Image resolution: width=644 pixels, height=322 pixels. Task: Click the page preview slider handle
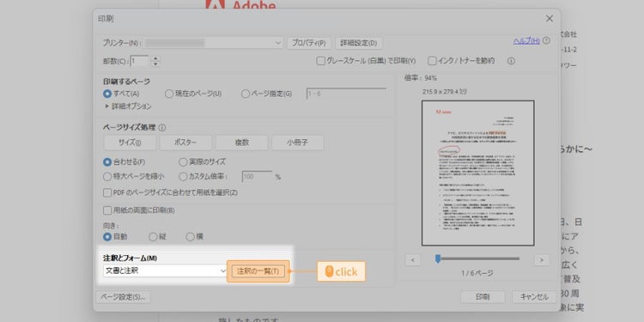(438, 258)
